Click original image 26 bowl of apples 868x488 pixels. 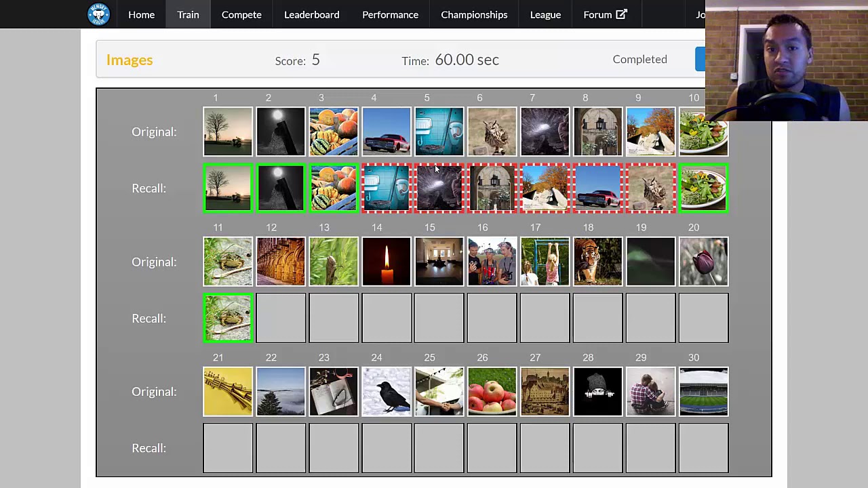coord(492,391)
